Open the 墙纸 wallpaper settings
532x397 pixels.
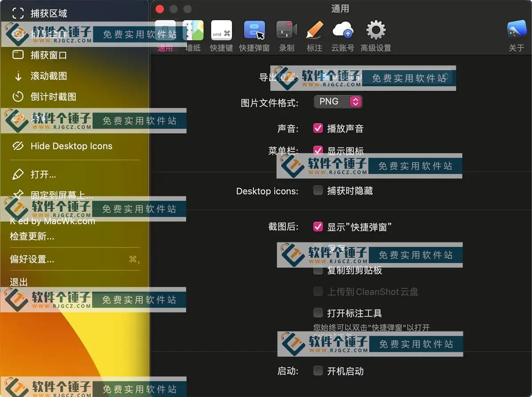tap(193, 36)
